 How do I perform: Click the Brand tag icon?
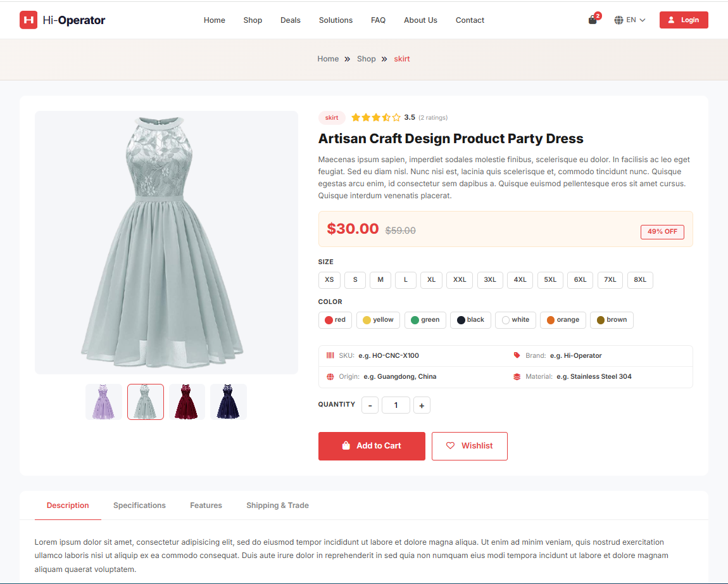coord(517,355)
